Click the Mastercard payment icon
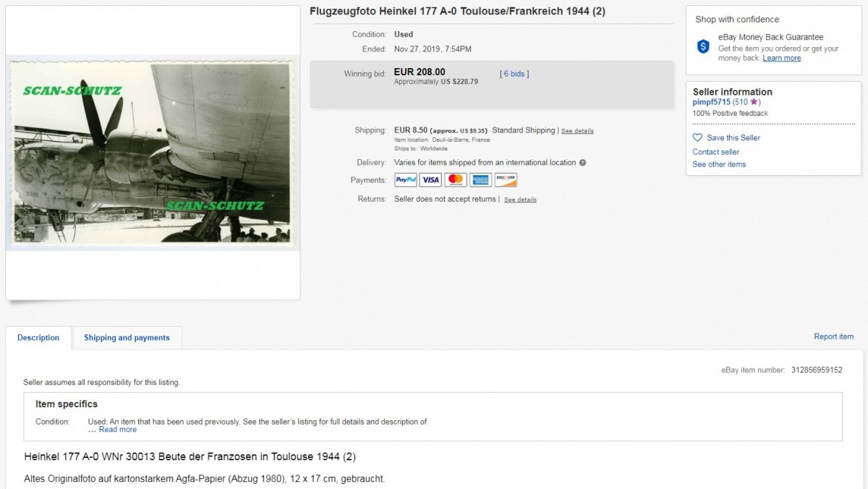Viewport: 868px width, 489px height. 456,180
